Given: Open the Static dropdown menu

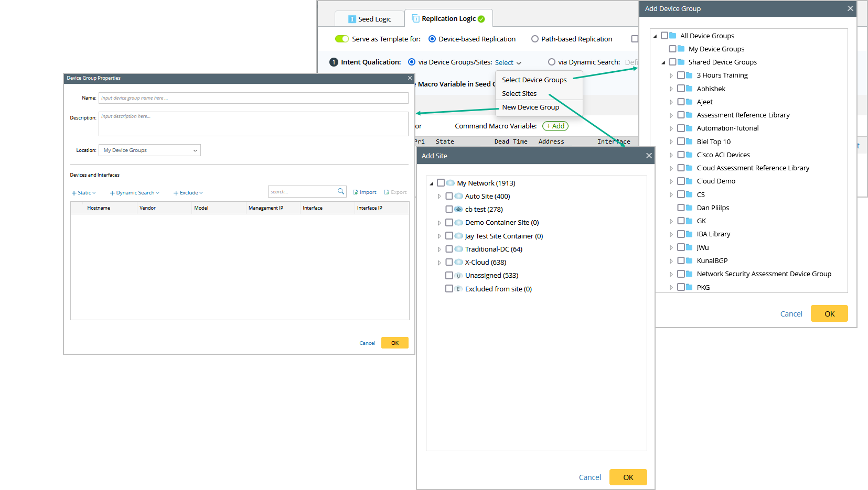Looking at the screenshot, I should 84,193.
